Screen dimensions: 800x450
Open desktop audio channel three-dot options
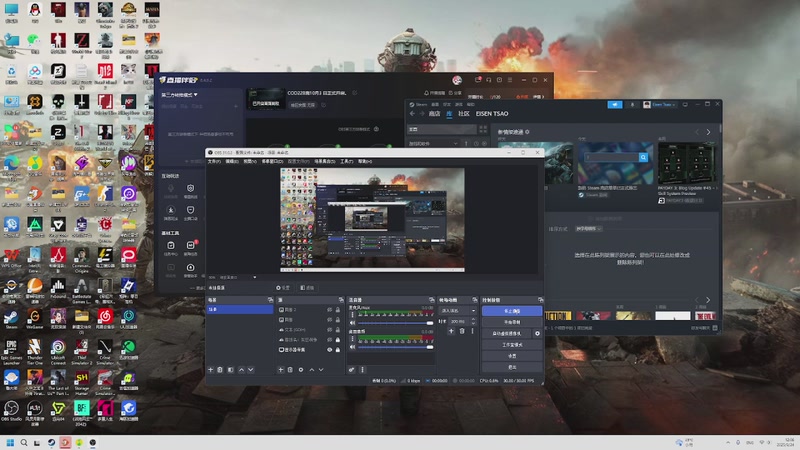[x=353, y=339]
